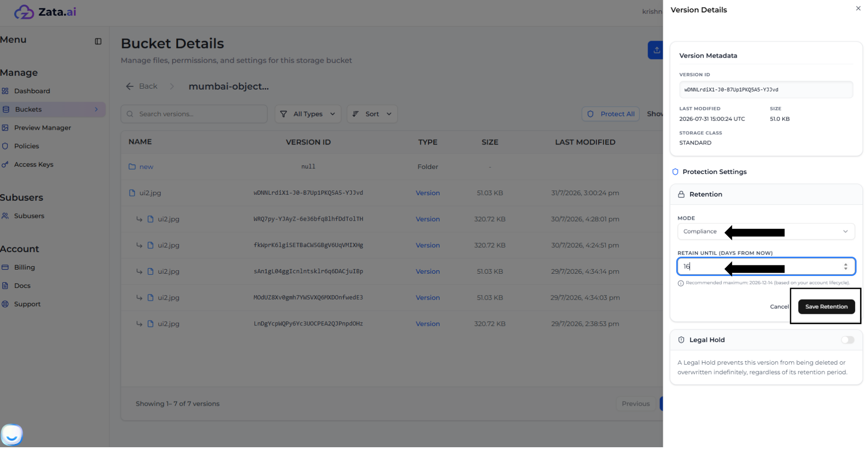Open Subusers in the sidebar
This screenshot has height=450, width=868.
click(29, 216)
